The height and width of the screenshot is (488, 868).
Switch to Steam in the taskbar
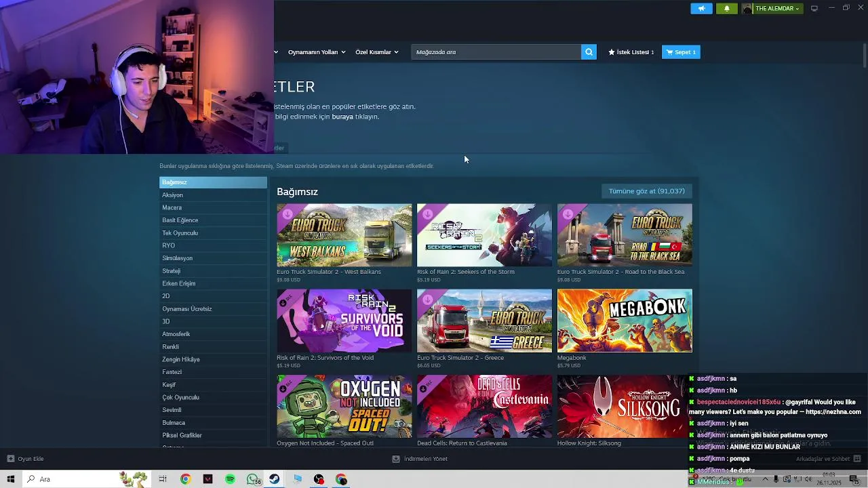(274, 479)
